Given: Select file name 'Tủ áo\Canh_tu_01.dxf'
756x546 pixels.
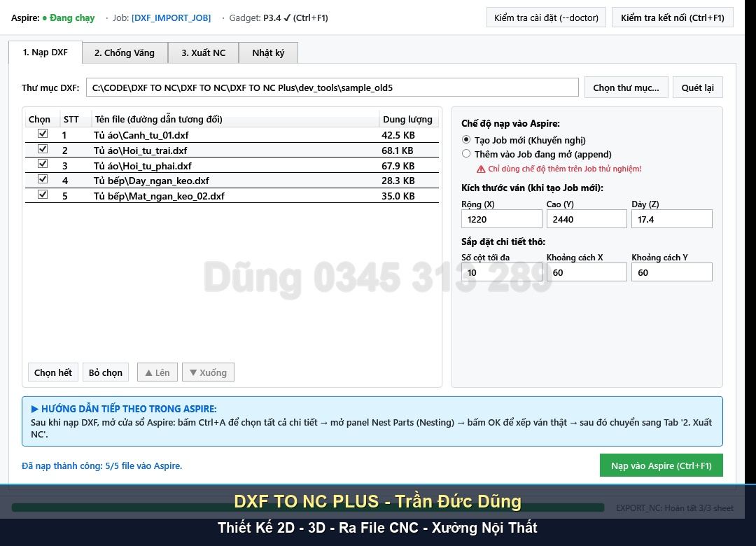Looking at the screenshot, I should coord(141,135).
